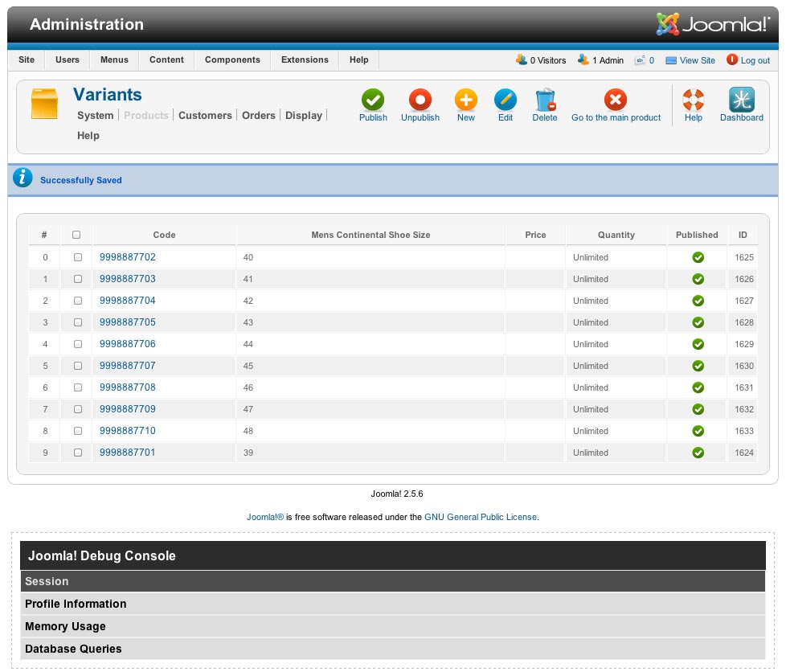Check the select-all checkbox in table header
This screenshot has width=786, height=672.
76,235
